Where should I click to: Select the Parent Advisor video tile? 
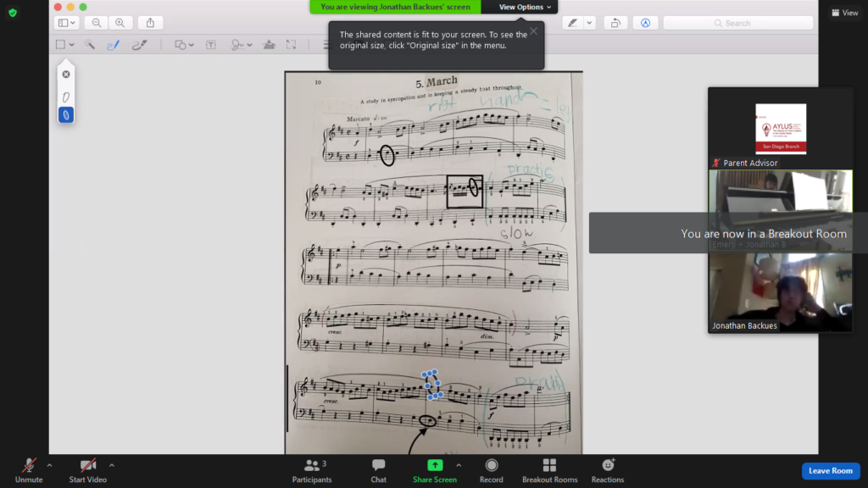[781, 129]
